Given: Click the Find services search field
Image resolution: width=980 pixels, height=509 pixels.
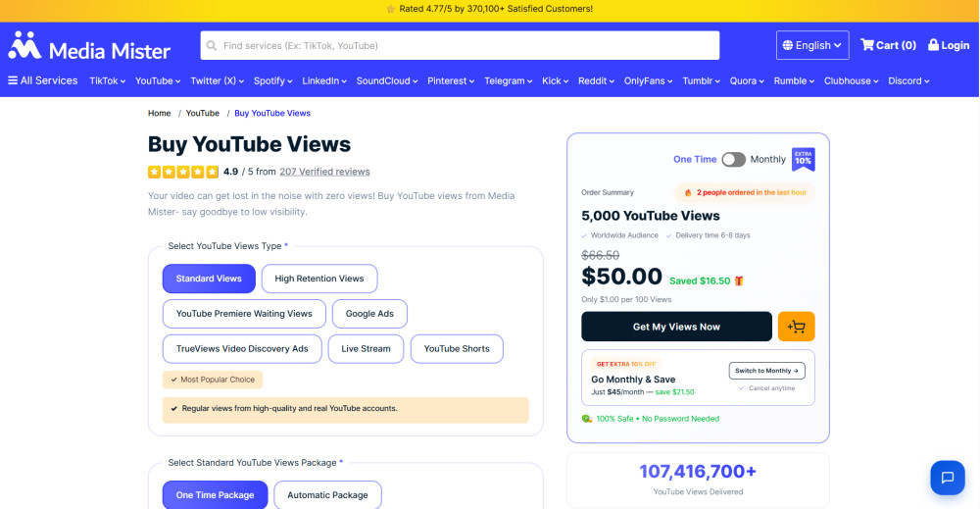Looking at the screenshot, I should coord(460,46).
